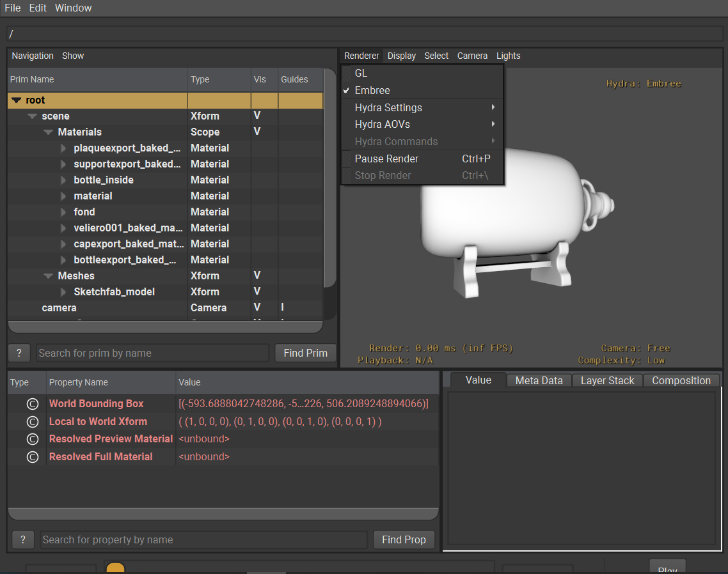Image resolution: width=728 pixels, height=574 pixels.
Task: Click the computed attribute icon for Resolved Full Material
Action: tap(33, 456)
